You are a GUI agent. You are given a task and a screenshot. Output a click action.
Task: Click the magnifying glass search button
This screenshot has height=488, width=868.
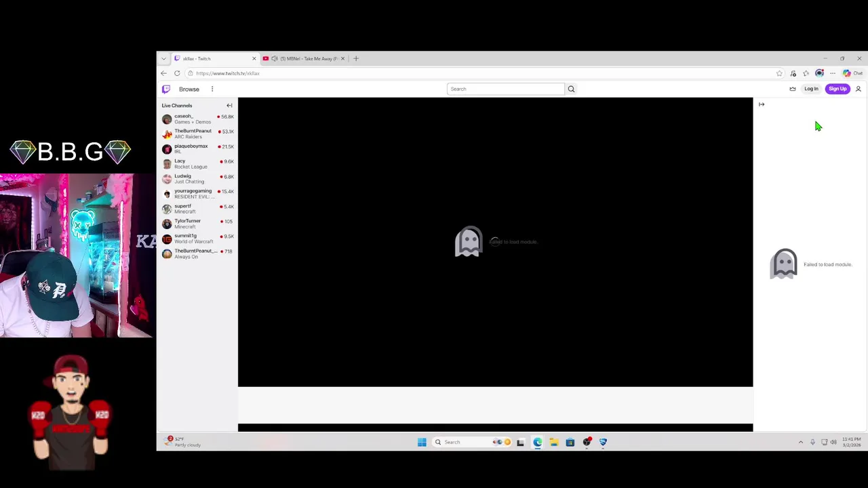click(x=571, y=89)
